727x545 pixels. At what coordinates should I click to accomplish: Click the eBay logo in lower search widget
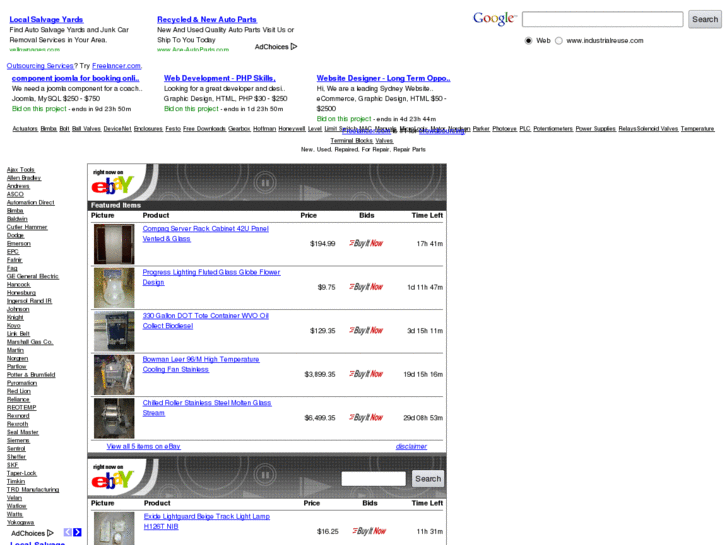point(113,480)
